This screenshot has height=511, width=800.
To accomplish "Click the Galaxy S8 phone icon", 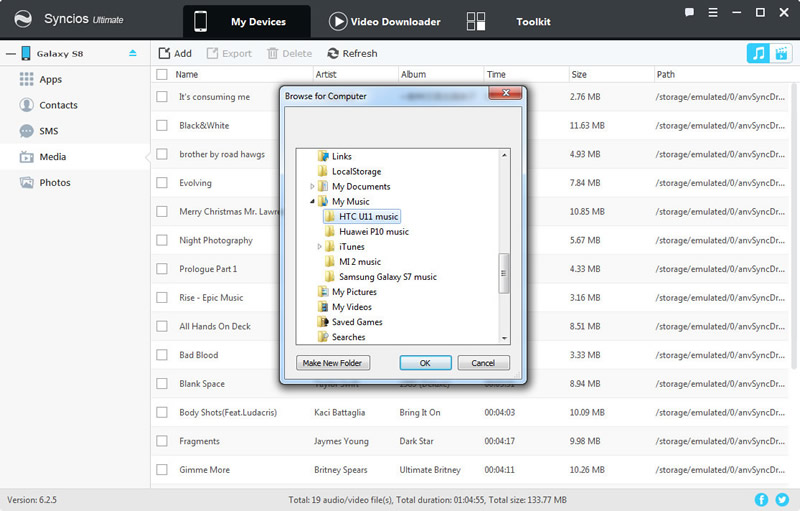I will pos(26,53).
